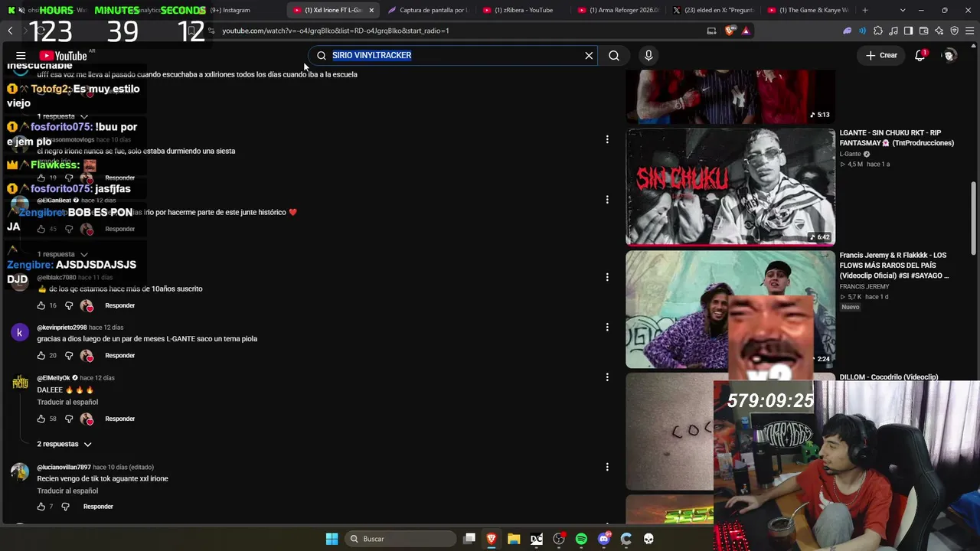Like the comment by @kevinprieto2998
Image resolution: width=980 pixels, height=551 pixels.
pos(41,356)
